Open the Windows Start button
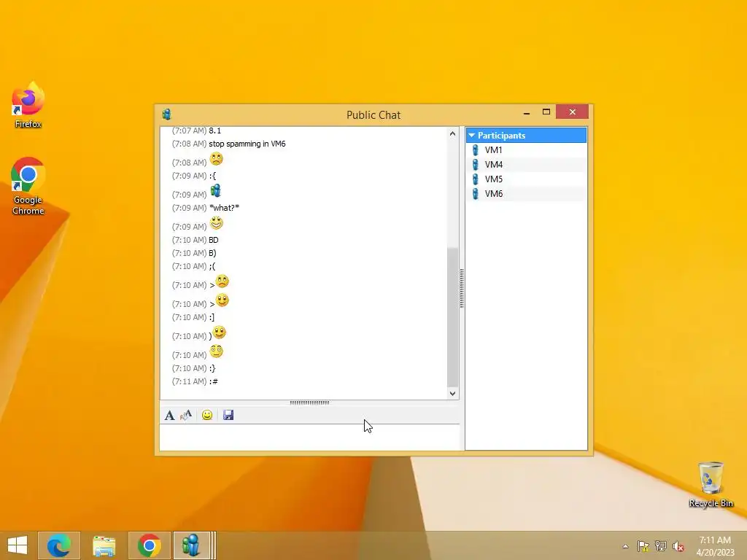The width and height of the screenshot is (747, 560). pos(18,545)
